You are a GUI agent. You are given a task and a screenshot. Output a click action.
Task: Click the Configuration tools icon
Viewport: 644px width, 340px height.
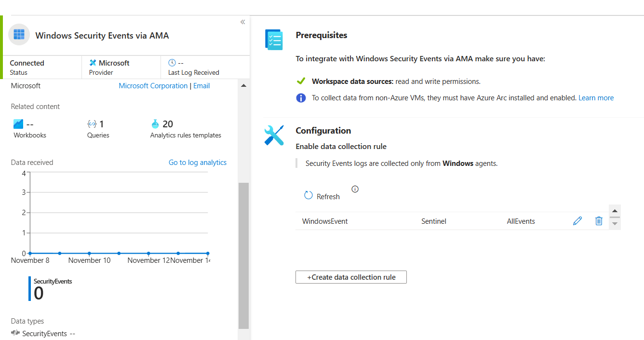274,135
